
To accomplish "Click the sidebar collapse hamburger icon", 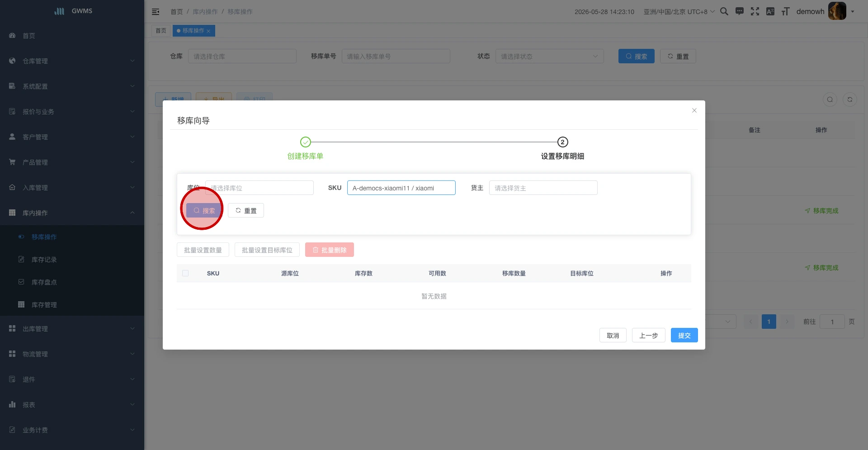I will (156, 12).
